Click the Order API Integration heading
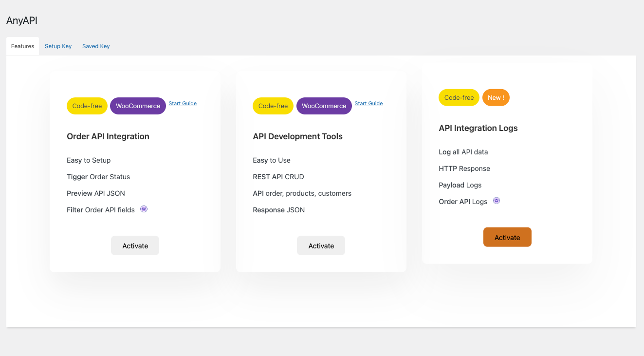Viewport: 644px width, 356px height. coord(108,136)
